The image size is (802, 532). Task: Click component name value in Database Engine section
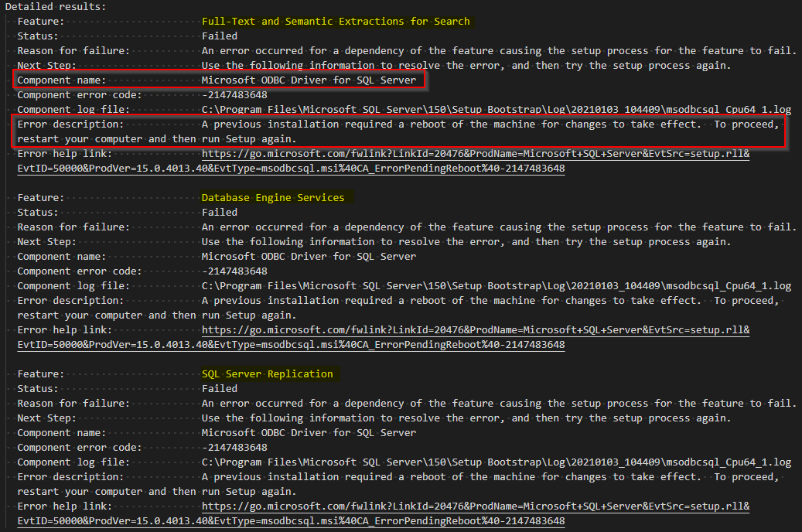point(309,256)
